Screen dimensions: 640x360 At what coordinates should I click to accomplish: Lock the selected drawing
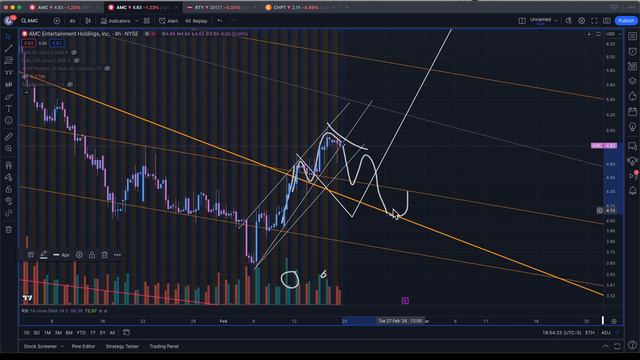pyautogui.click(x=92, y=255)
